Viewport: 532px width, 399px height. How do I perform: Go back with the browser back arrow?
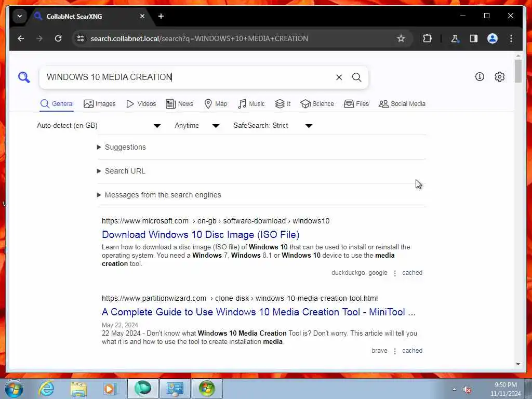21,38
